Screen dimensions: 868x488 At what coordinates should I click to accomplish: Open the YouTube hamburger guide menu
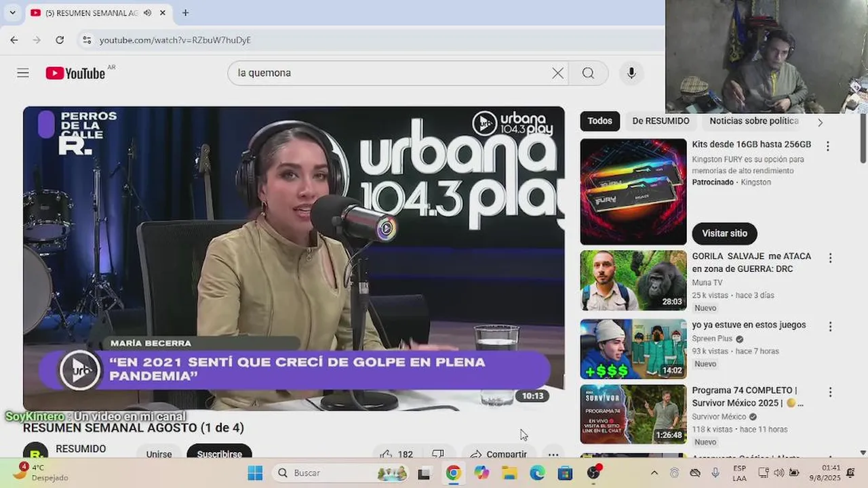coord(23,73)
